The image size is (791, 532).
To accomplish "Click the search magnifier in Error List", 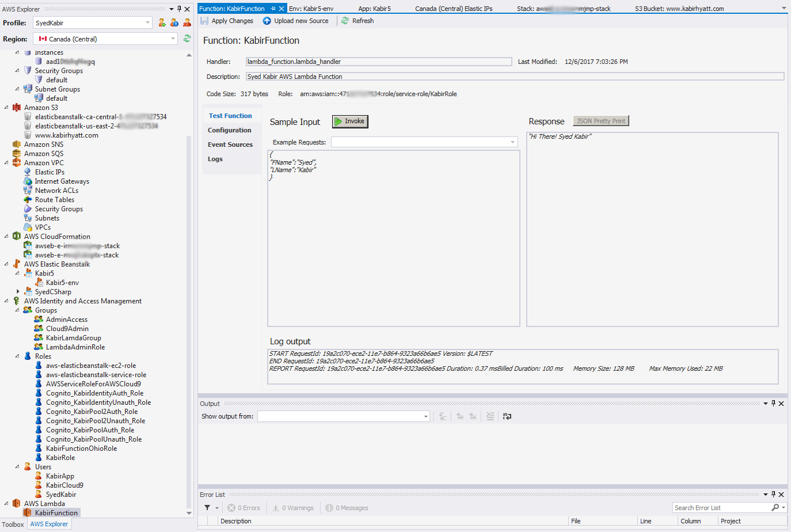I will pyautogui.click(x=775, y=508).
